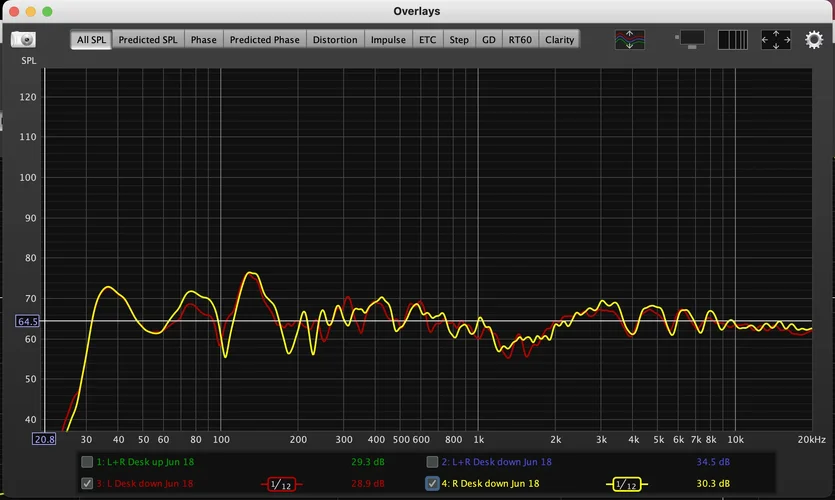Click the red 1/12 smoothing indicator
The image size is (835, 500).
point(283,484)
